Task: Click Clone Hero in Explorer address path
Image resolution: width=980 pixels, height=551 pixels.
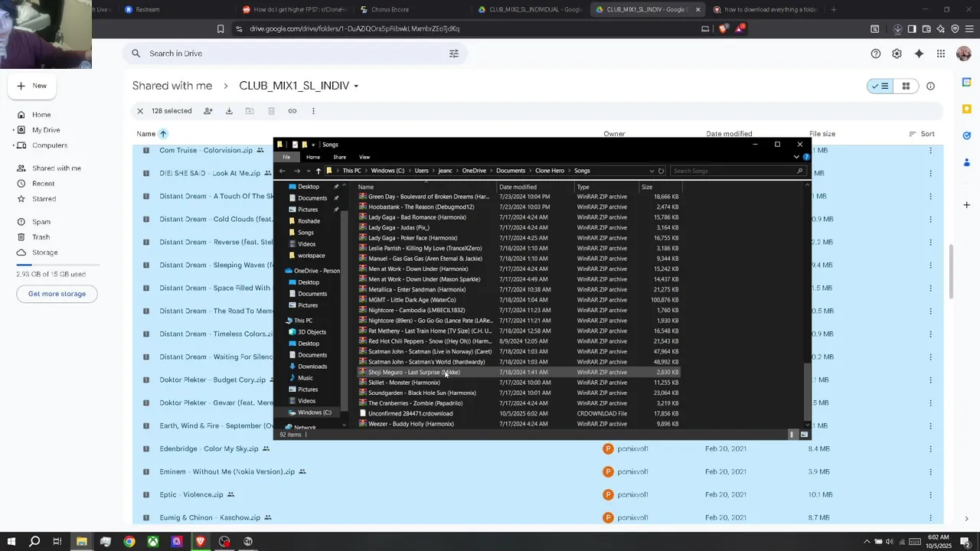Action: click(549, 171)
